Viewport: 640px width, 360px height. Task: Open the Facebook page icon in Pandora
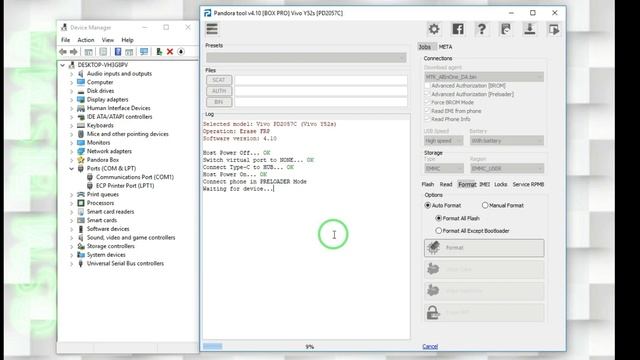click(458, 29)
